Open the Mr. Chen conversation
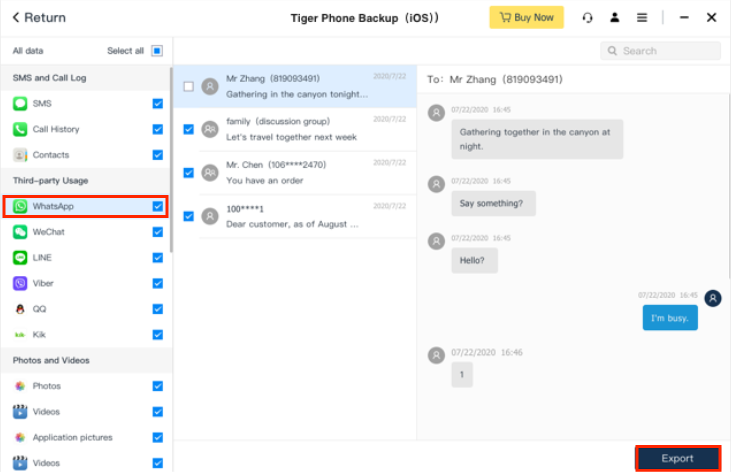Viewport: 731px width, 472px height. click(x=290, y=172)
